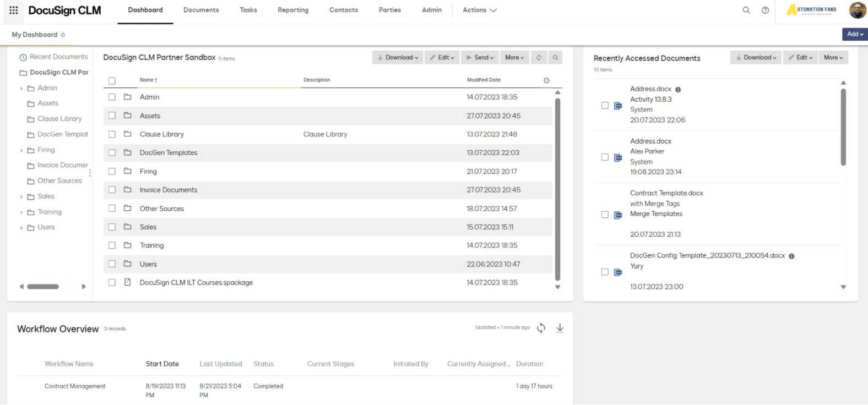The height and width of the screenshot is (405, 868).
Task: Sort file list by Name column
Action: click(148, 80)
